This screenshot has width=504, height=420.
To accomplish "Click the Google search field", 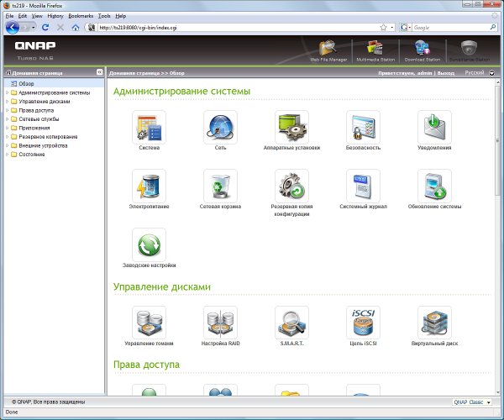I will click(x=450, y=28).
